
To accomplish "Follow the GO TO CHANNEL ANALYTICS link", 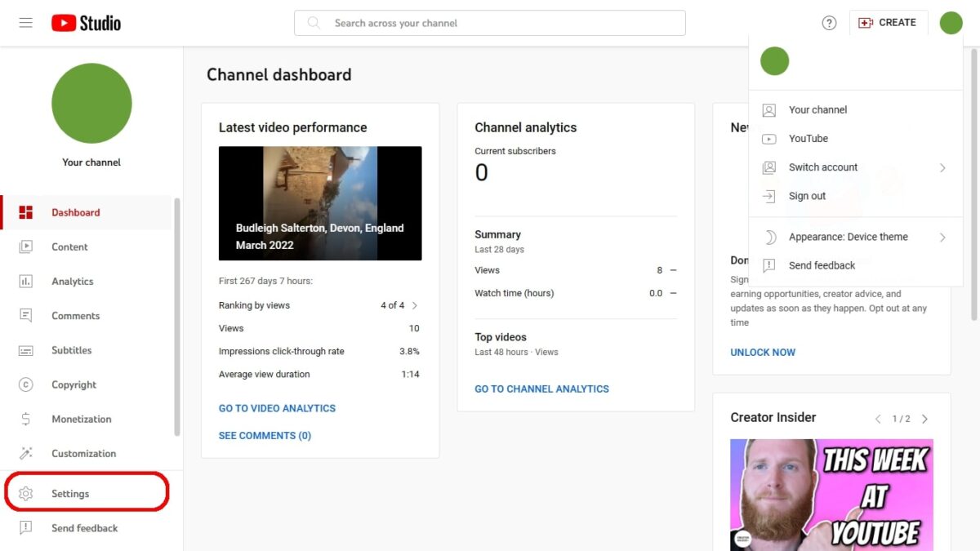I will click(x=541, y=389).
